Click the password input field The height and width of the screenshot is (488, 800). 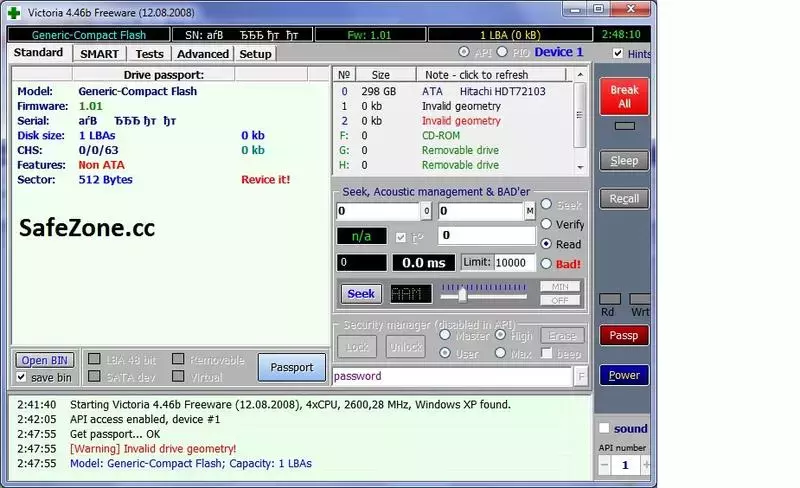pos(452,376)
